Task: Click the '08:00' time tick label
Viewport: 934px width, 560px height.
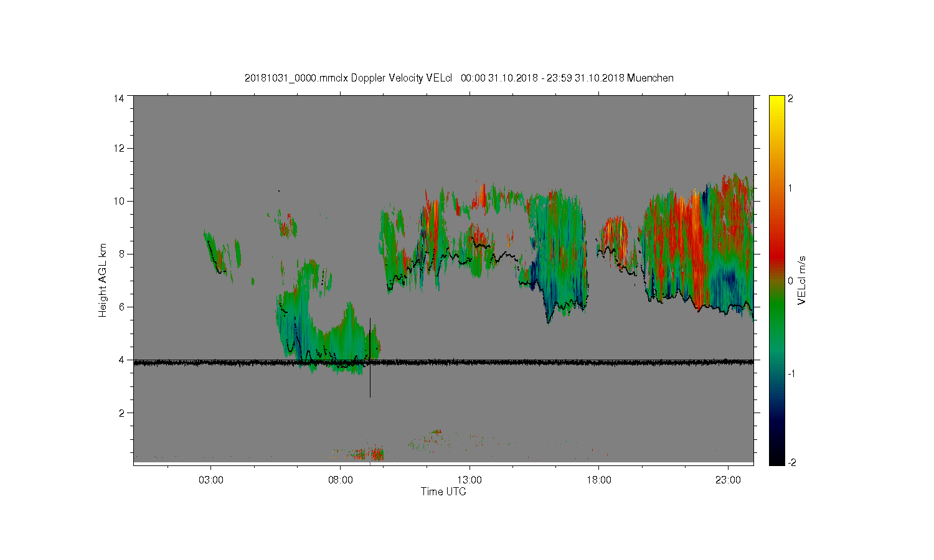Action: (340, 480)
